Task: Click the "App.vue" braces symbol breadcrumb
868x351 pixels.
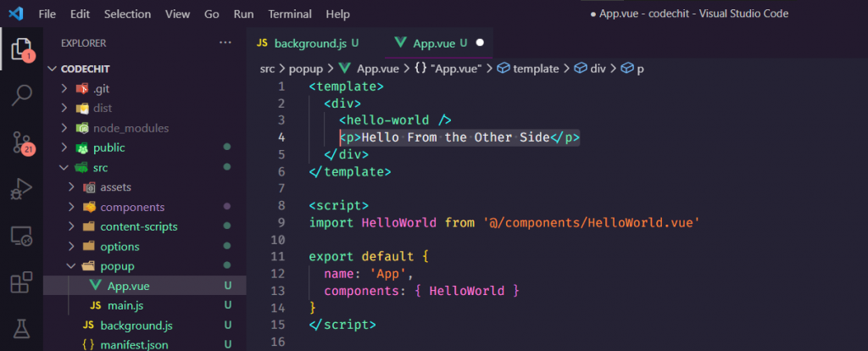Action: tap(448, 69)
